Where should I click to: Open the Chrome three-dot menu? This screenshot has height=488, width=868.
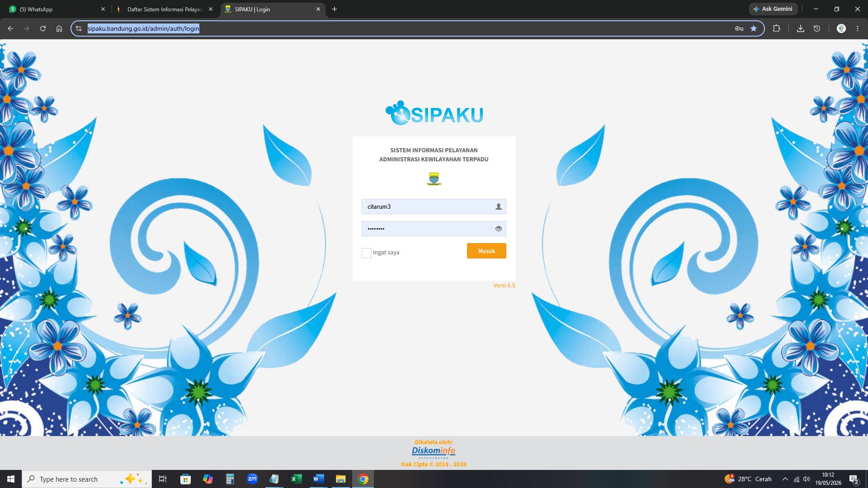click(858, 28)
